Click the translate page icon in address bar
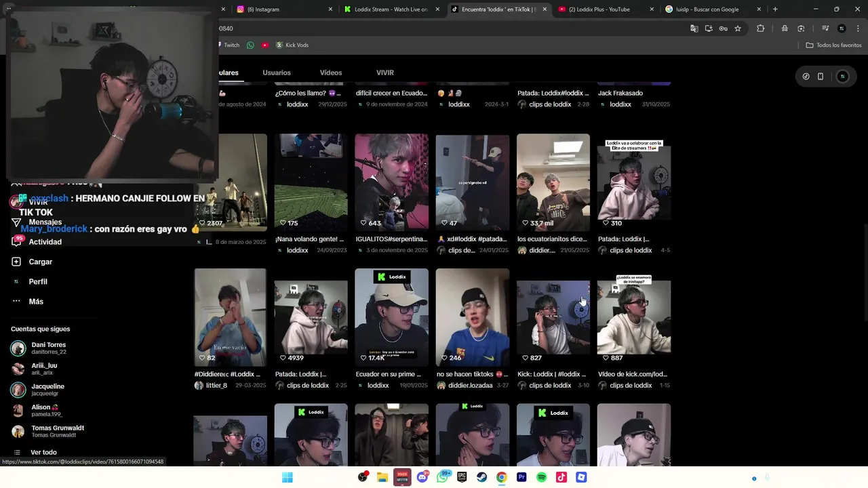 [694, 28]
